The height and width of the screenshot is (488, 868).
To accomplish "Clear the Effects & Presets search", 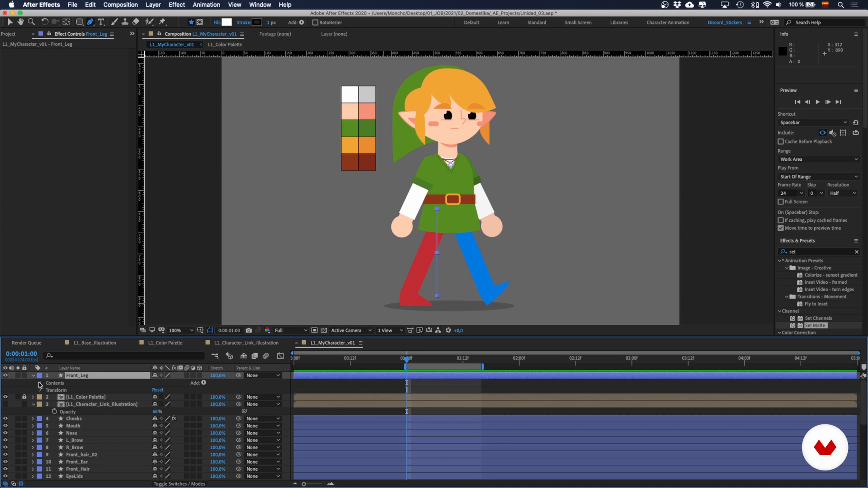I will tap(856, 252).
